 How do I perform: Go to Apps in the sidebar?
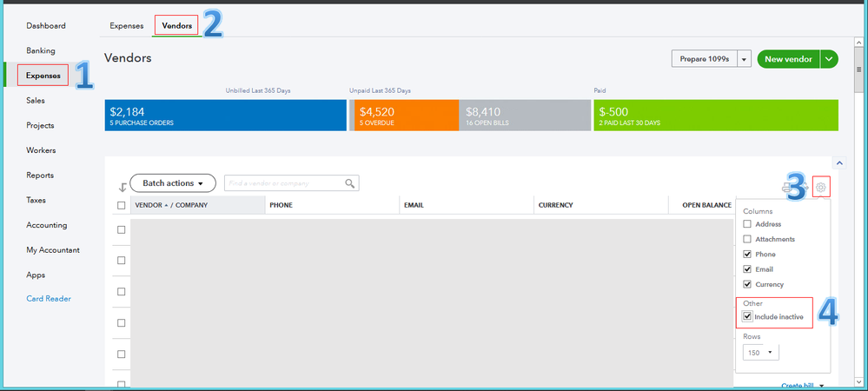click(36, 275)
